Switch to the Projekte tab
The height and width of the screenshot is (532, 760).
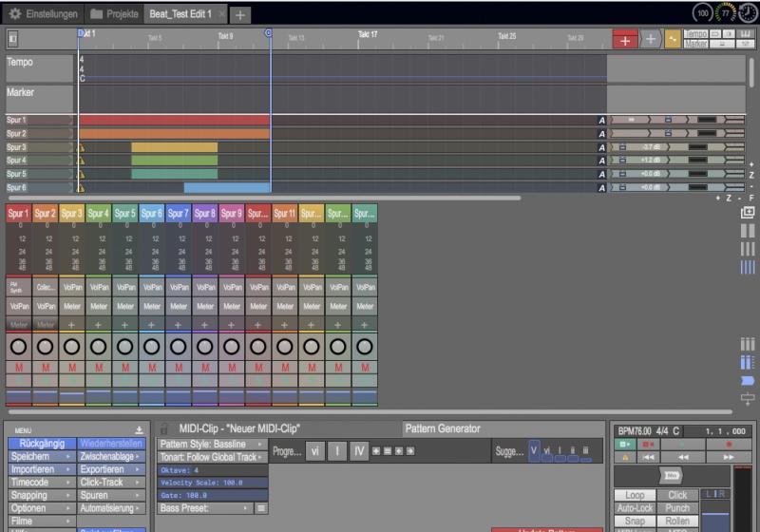tap(114, 14)
